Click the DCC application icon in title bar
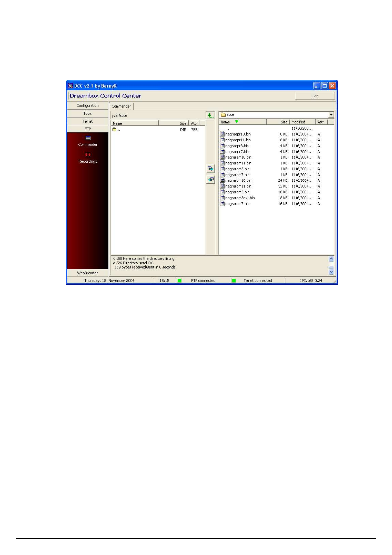Screen dimensions: 392x555 point(70,86)
